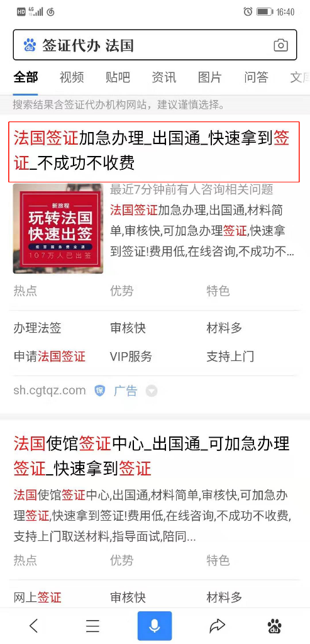This screenshot has width=310, height=644.
Task: Tap the 玩转法国快速出签 ad thumbnail
Action: click(x=58, y=228)
